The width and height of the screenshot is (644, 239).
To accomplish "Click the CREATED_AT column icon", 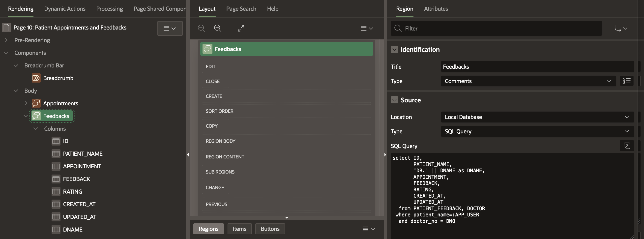I will 56,204.
